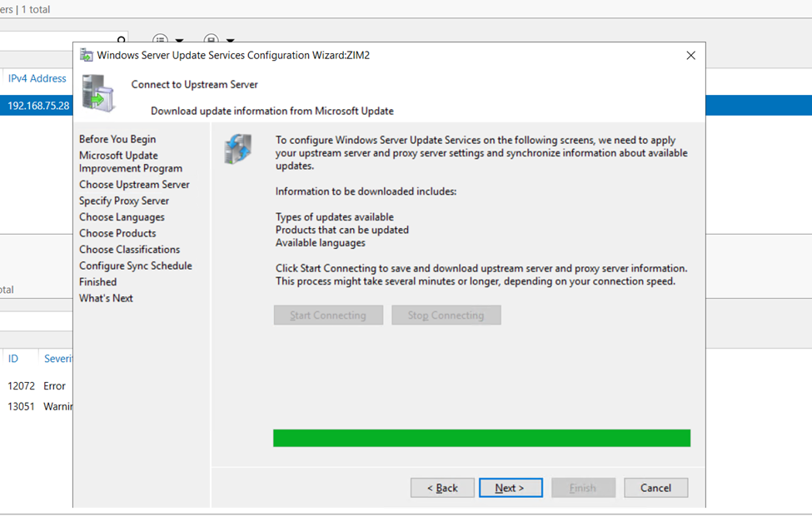Sort events by the ID column header
812x516 pixels.
tap(13, 359)
